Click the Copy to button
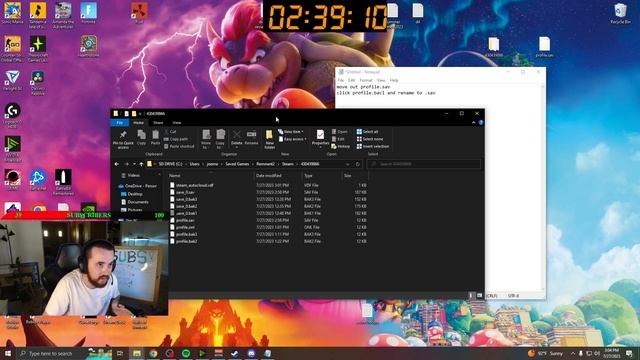The image size is (640, 360). (x=220, y=139)
